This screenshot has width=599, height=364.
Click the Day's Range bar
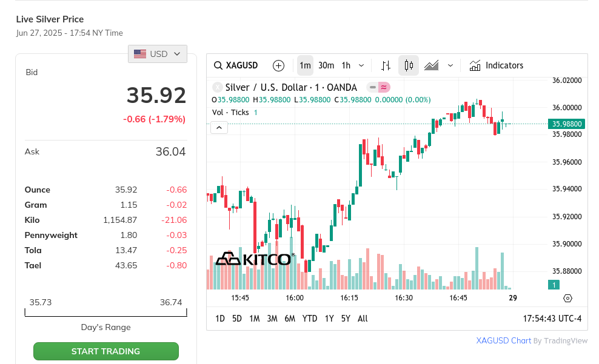point(106,313)
